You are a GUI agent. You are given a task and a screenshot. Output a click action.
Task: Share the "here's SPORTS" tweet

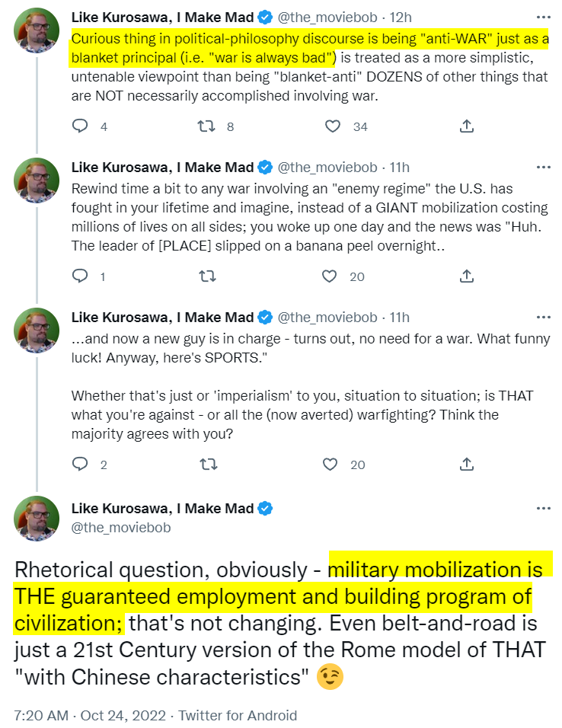[x=467, y=464]
